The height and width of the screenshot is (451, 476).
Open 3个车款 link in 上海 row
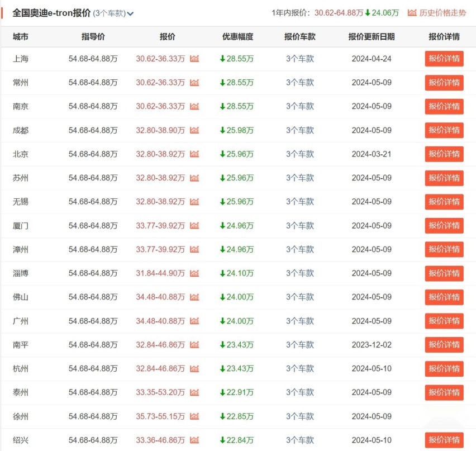300,59
